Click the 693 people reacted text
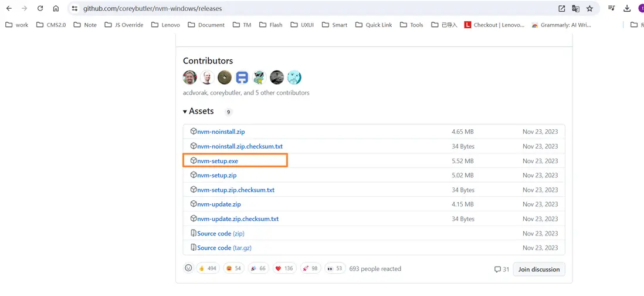Viewport: 644px width, 296px height. (x=375, y=269)
